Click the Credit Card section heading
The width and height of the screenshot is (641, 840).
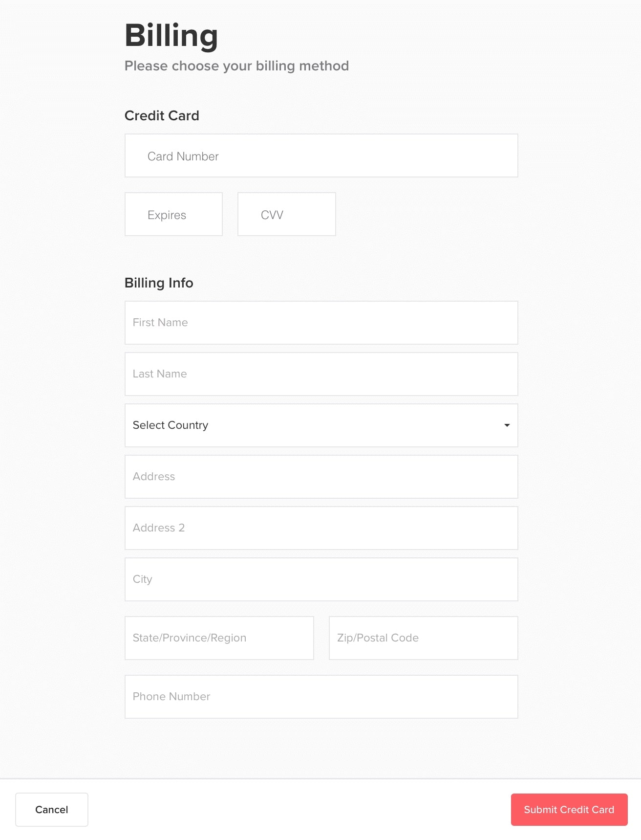162,115
